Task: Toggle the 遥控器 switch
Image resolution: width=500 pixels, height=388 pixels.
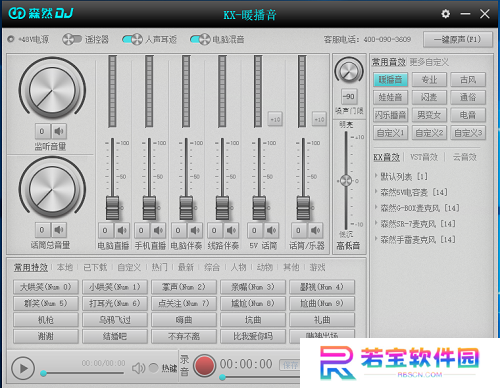Action: (72, 39)
